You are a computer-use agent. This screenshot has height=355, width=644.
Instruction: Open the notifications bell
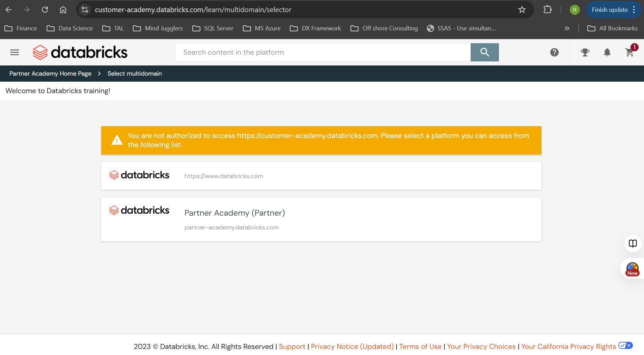tap(607, 52)
